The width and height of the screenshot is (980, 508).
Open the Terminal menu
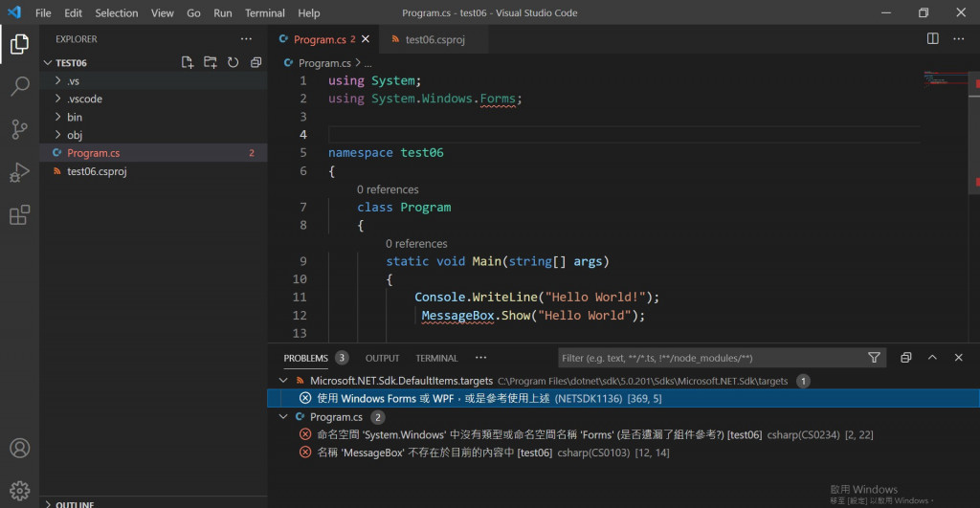(264, 13)
